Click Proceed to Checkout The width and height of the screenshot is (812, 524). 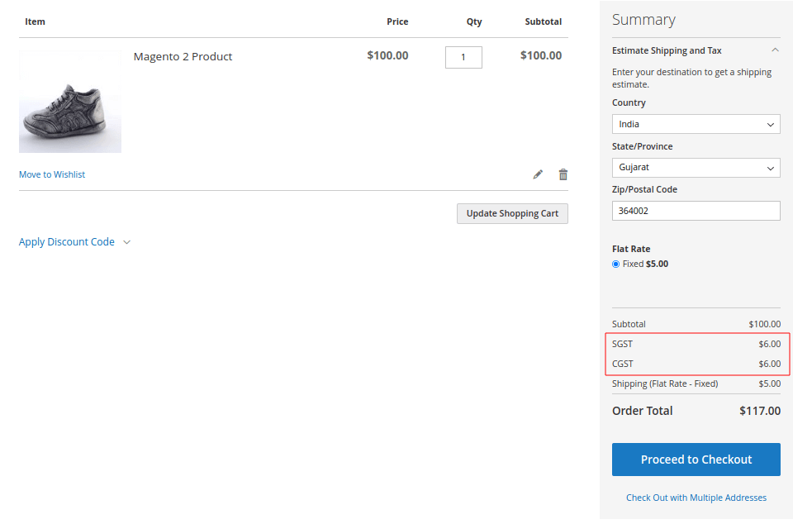[696, 459]
